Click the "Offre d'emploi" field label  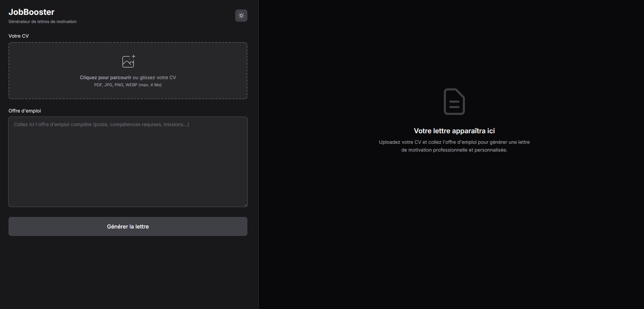(25, 111)
